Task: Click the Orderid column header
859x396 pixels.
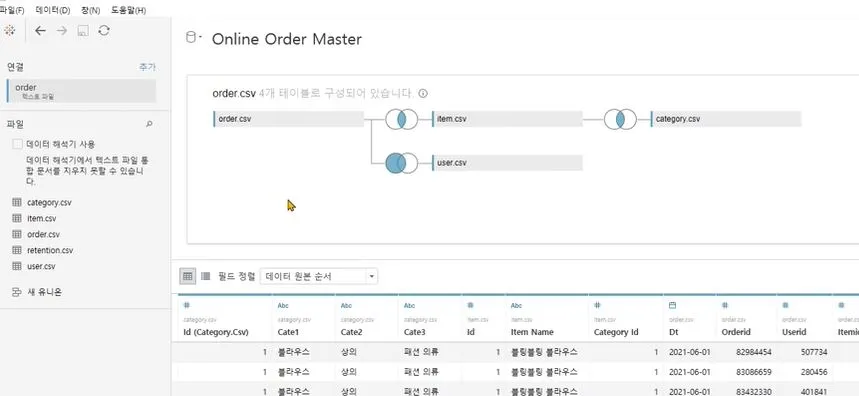Action: coord(736,332)
